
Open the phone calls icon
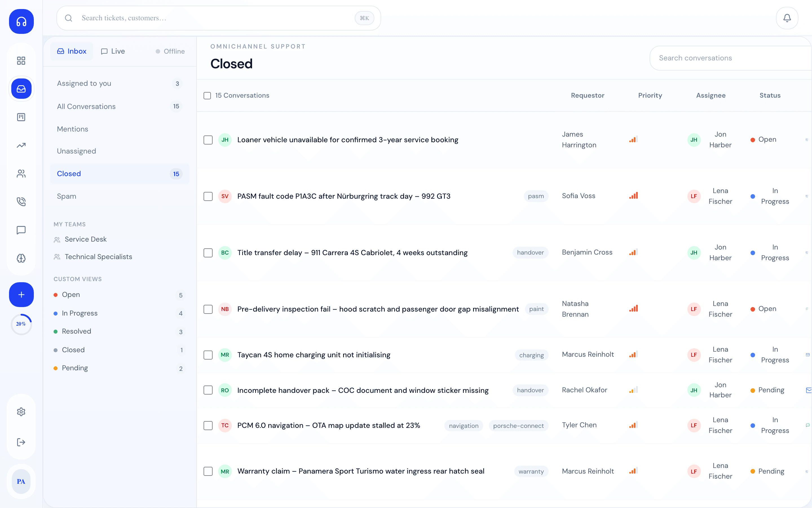pos(21,202)
